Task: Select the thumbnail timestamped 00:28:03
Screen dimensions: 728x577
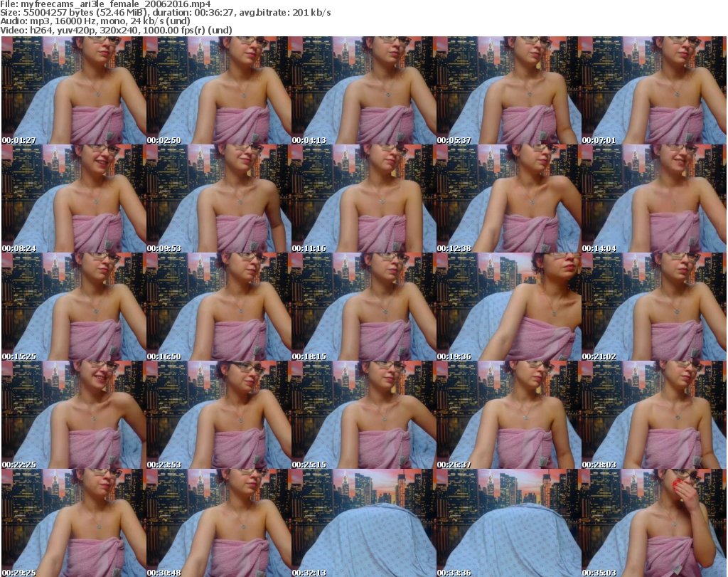Action: pos(653,415)
